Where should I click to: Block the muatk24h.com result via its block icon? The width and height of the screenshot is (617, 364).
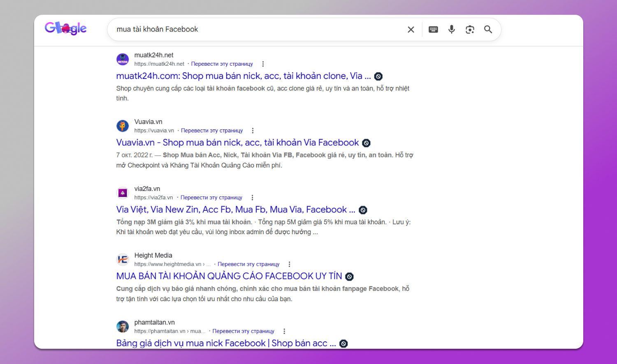coord(378,76)
